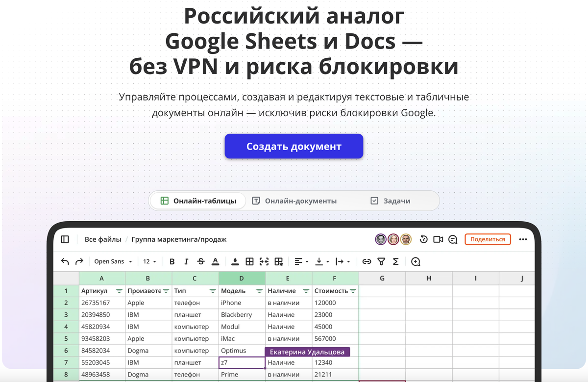Click the merge cells icon

[264, 261]
